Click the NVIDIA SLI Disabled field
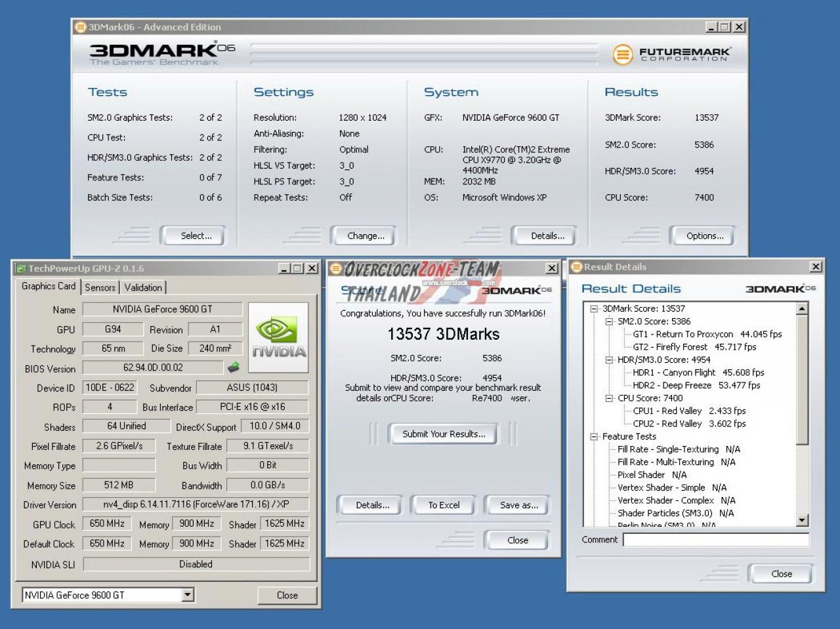 (196, 564)
